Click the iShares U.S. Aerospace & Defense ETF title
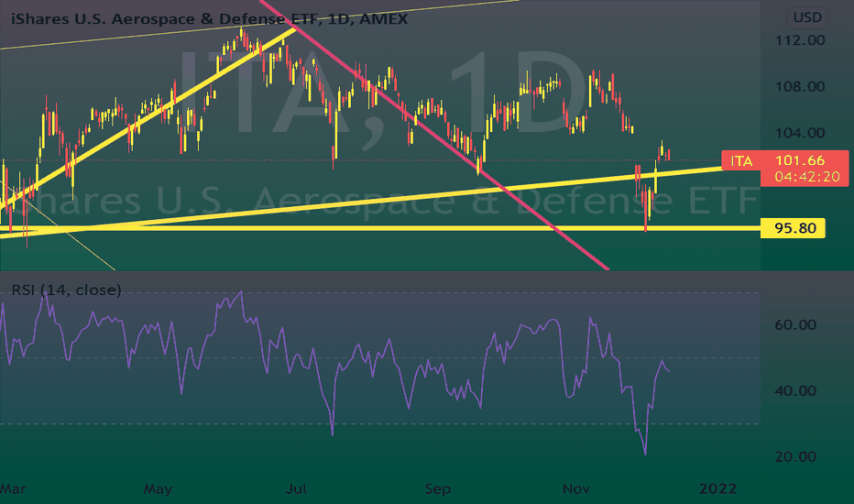854x504 pixels. (209, 19)
